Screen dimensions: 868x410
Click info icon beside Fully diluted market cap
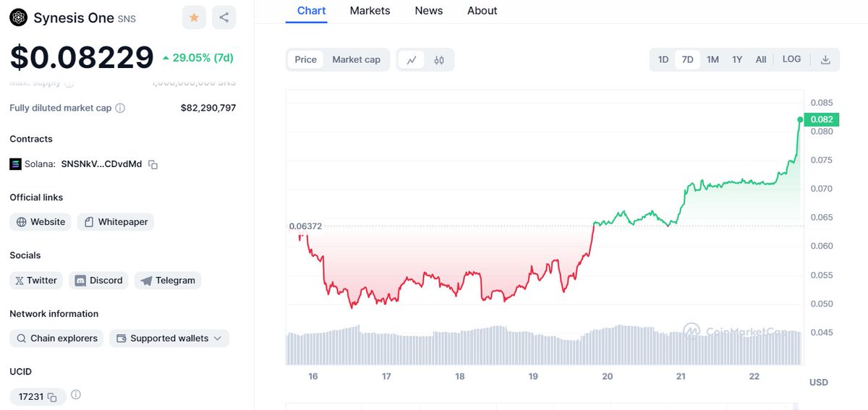[x=120, y=108]
